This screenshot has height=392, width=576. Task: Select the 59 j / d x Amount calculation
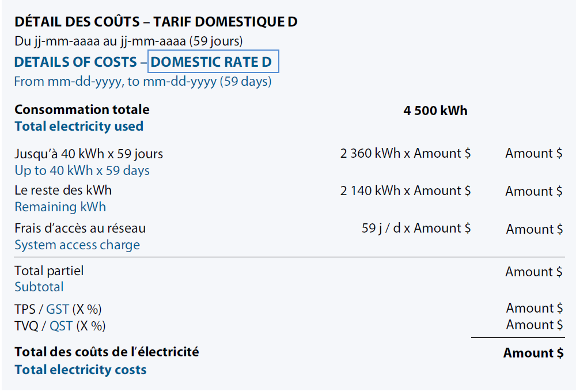(416, 229)
